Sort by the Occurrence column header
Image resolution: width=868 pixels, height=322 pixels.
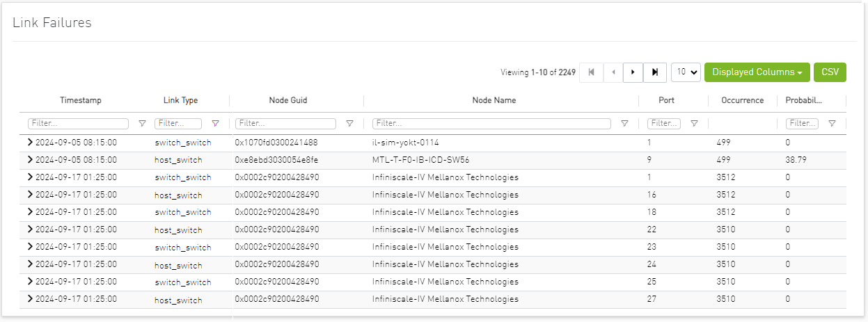click(742, 100)
